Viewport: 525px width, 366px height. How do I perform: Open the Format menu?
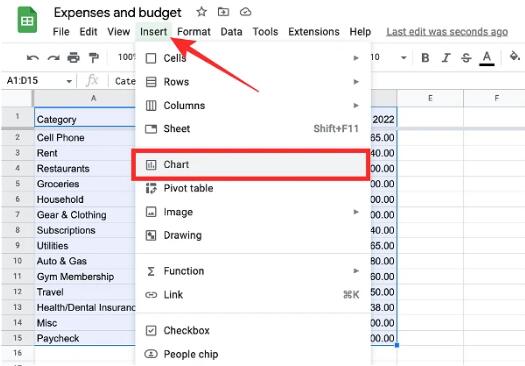(194, 32)
